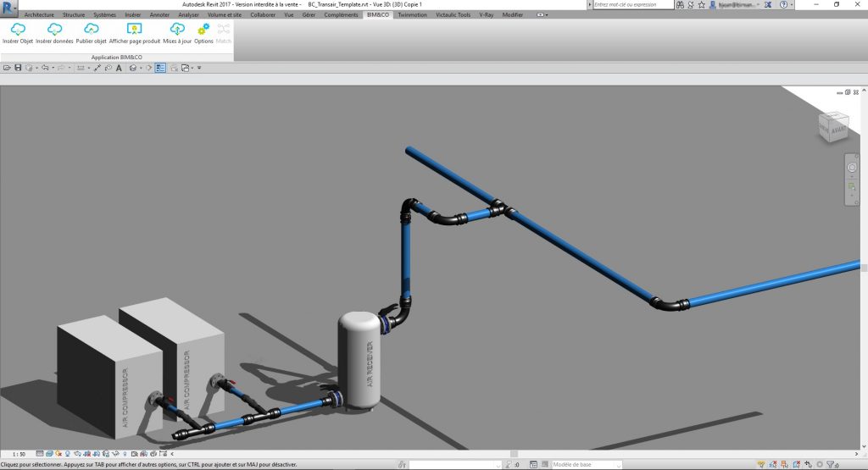Click the navigation wheel on nav bar
Screen dimensions: 868x470
pos(852,169)
